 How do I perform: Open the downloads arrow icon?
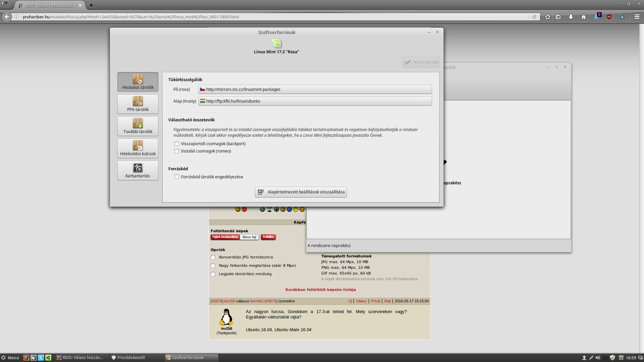[x=571, y=17]
